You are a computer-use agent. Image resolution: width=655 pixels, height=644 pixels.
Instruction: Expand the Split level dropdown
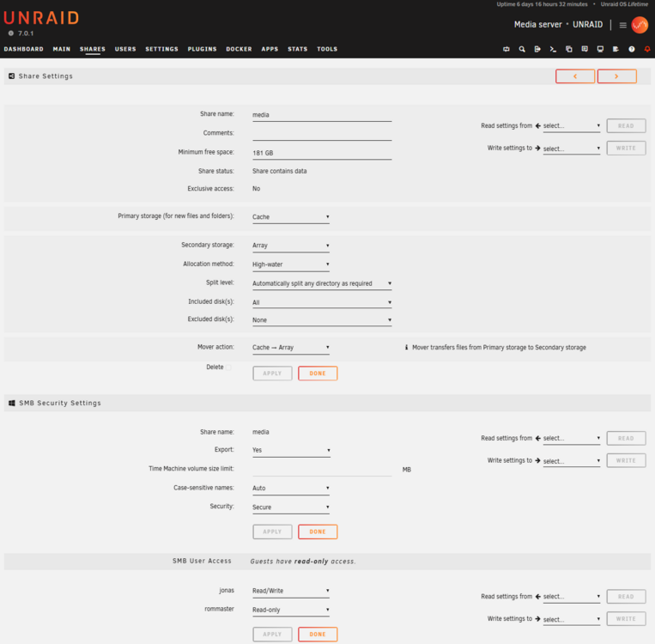pos(322,283)
